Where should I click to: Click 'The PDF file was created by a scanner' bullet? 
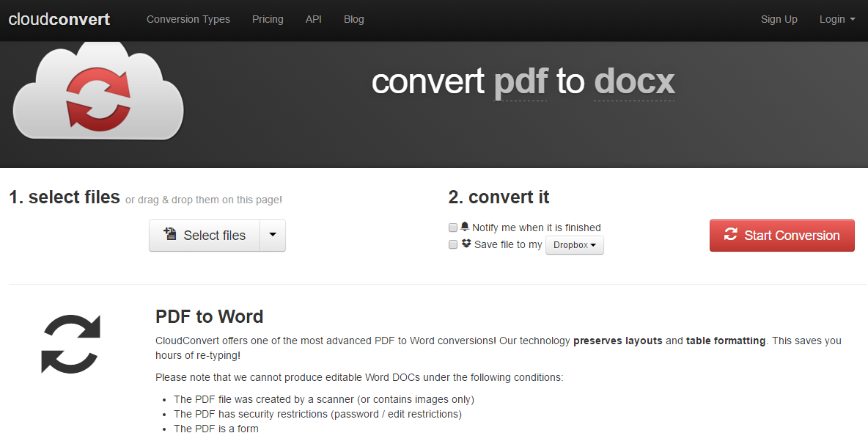[x=324, y=400]
